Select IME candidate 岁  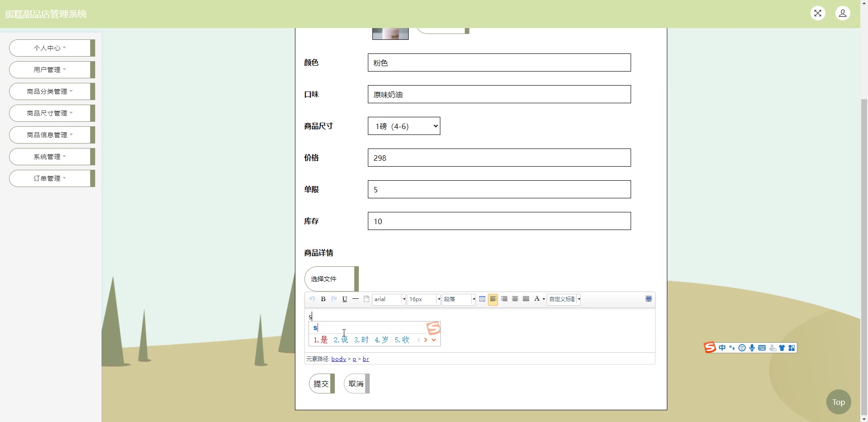(x=381, y=340)
